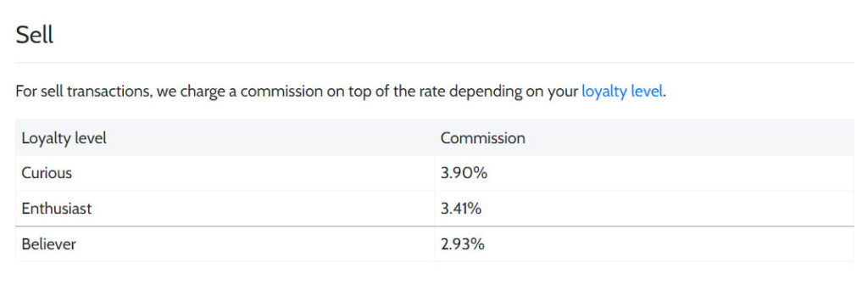Click empty space right of 2.93% cell
The image size is (868, 307).
point(670,244)
